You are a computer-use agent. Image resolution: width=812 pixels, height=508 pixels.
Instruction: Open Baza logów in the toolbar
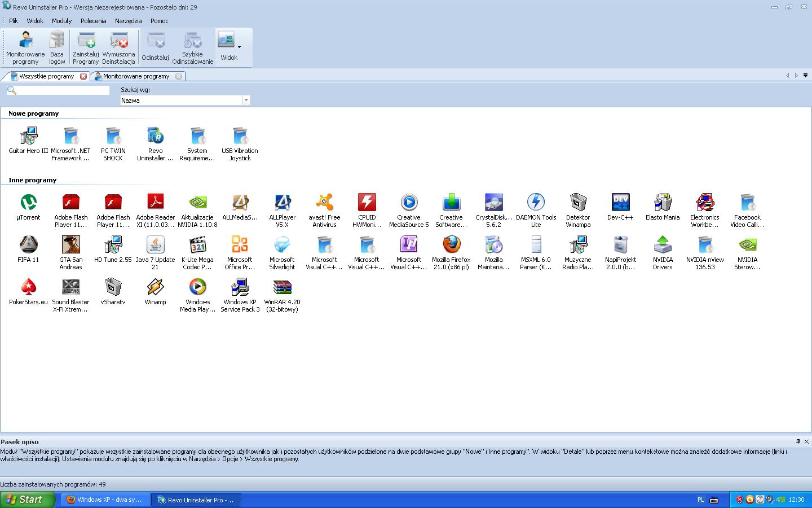point(57,47)
